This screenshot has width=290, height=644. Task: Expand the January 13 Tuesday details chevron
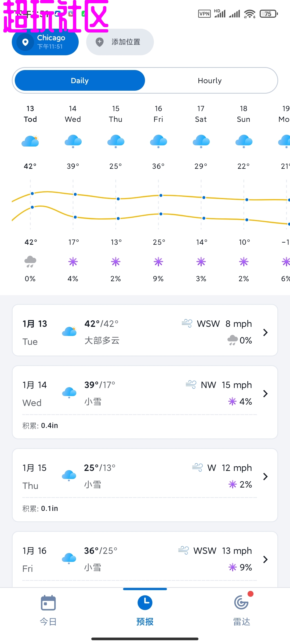pos(265,332)
